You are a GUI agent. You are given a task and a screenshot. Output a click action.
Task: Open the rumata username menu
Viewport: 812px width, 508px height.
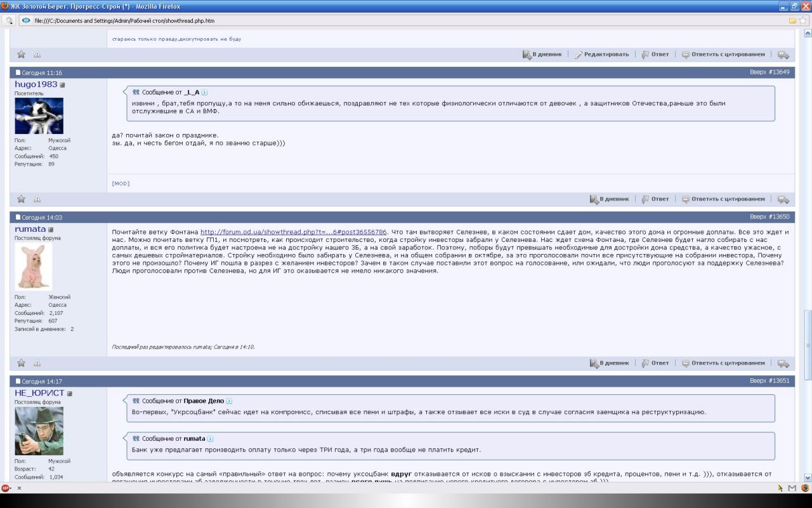pyautogui.click(x=30, y=229)
